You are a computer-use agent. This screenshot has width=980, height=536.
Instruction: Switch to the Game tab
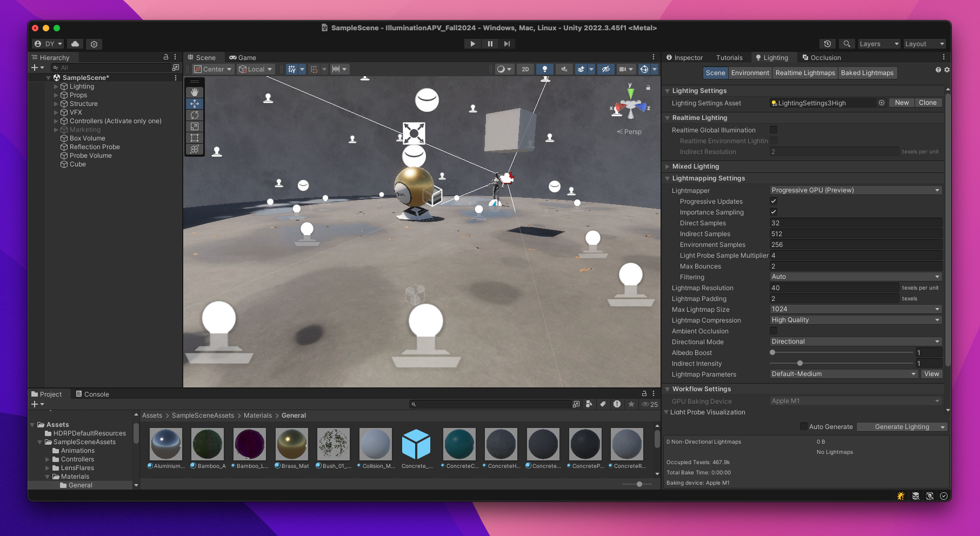(x=243, y=57)
